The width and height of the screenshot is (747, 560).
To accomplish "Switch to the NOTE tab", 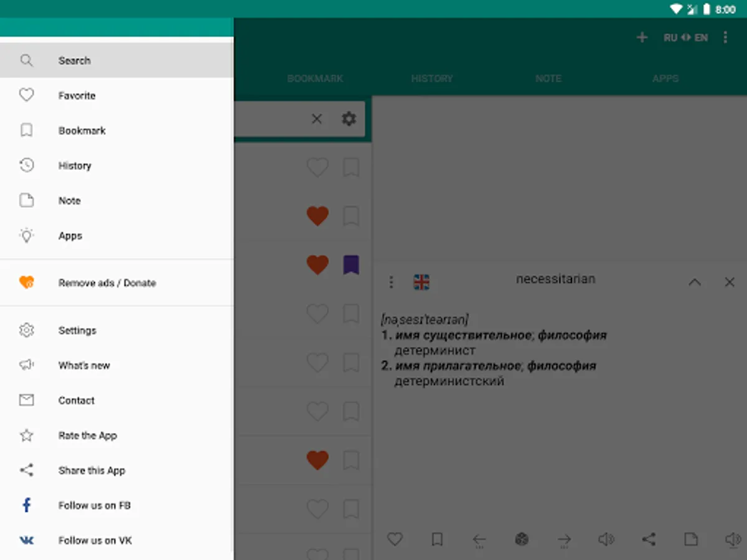I will pyautogui.click(x=548, y=78).
